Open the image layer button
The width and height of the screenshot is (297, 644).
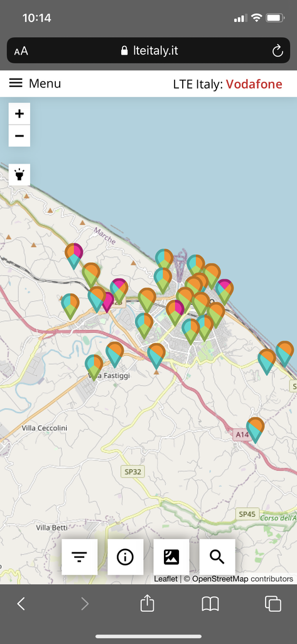coord(171,557)
